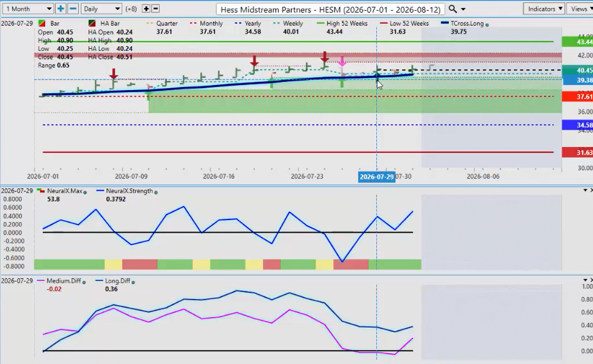Click the magnifier search icon
Image resolution: width=593 pixels, height=364 pixels.
pos(452,9)
